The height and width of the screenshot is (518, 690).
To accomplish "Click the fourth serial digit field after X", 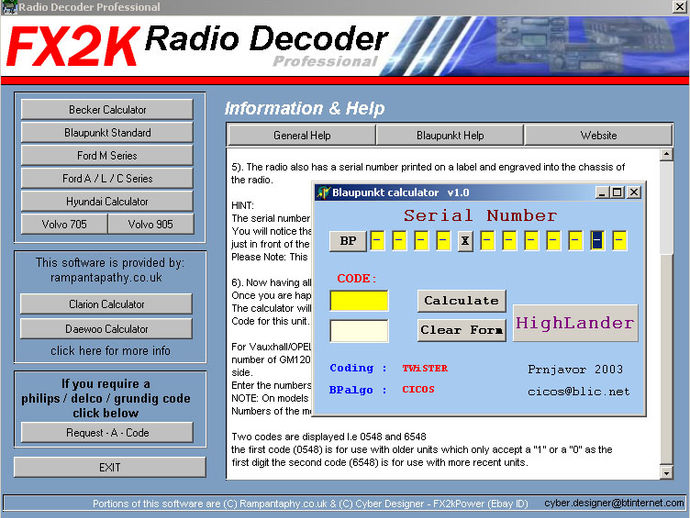I will 553,241.
